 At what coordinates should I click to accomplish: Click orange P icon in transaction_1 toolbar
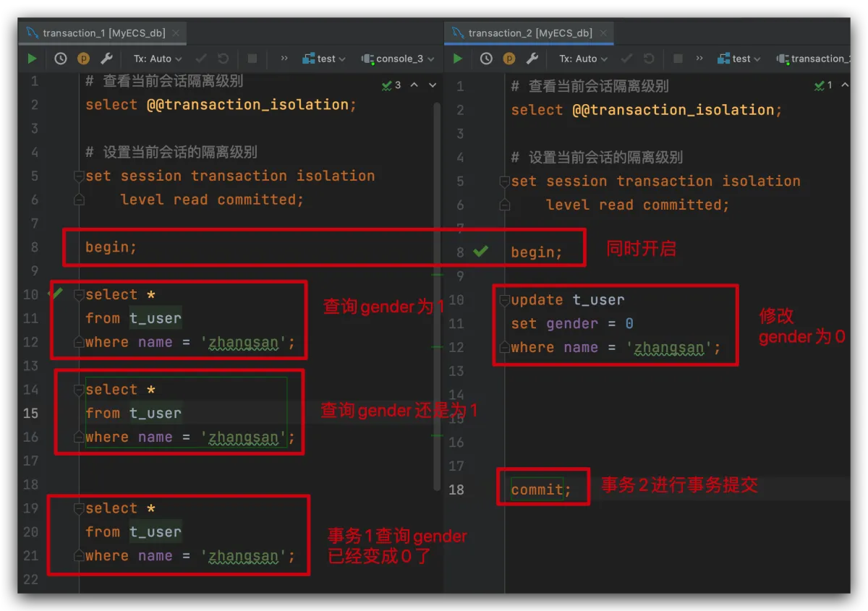(83, 59)
